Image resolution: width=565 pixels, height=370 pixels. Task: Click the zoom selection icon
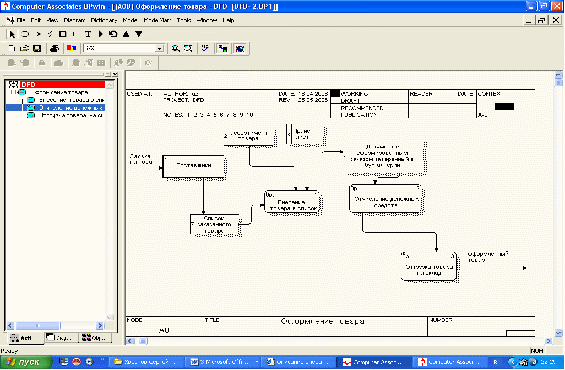point(188,48)
